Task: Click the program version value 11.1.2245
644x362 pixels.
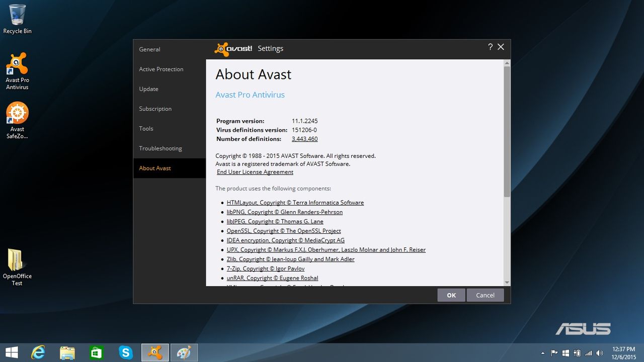Action: 305,121
